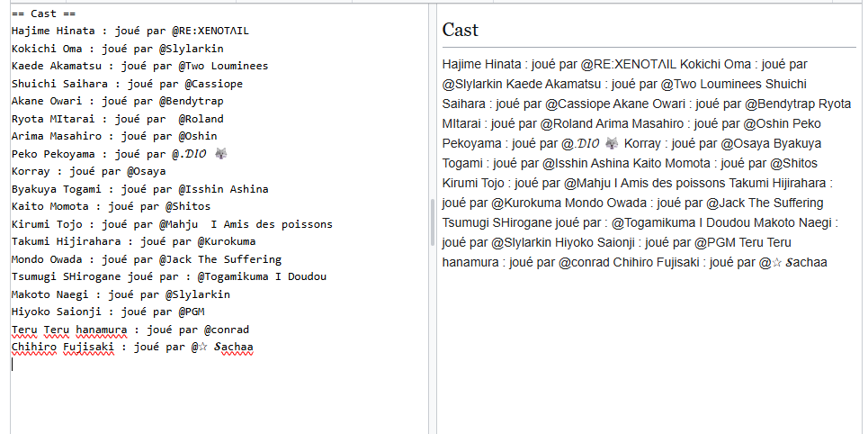Click the 'Akane Owari' line in the editor
The height and width of the screenshot is (434, 868).
coord(117,102)
